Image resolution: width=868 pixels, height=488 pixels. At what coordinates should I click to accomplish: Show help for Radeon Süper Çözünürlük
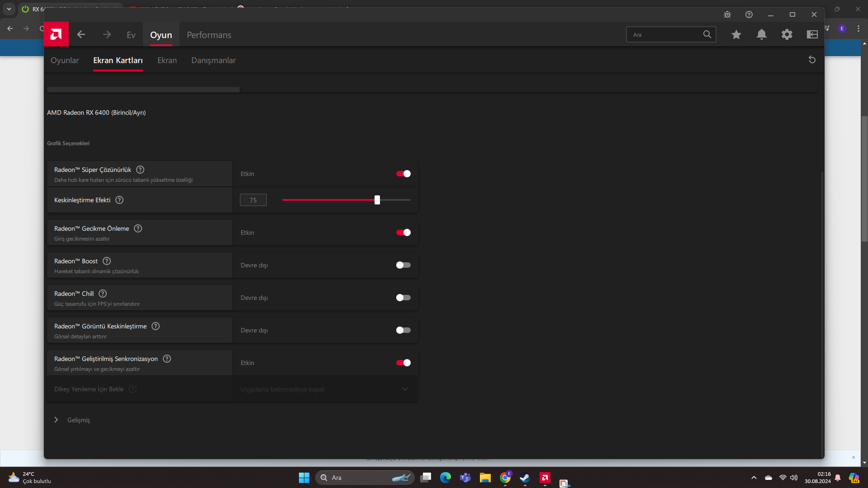140,170
